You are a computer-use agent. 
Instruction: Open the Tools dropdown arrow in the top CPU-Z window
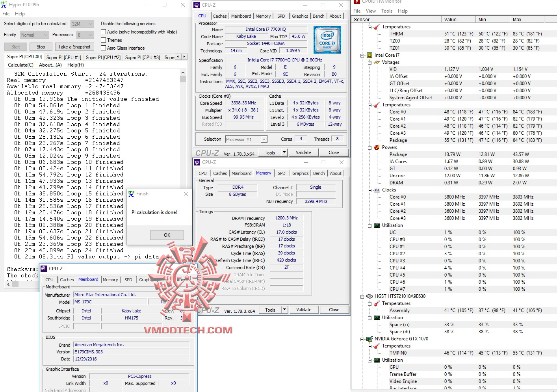click(x=284, y=152)
